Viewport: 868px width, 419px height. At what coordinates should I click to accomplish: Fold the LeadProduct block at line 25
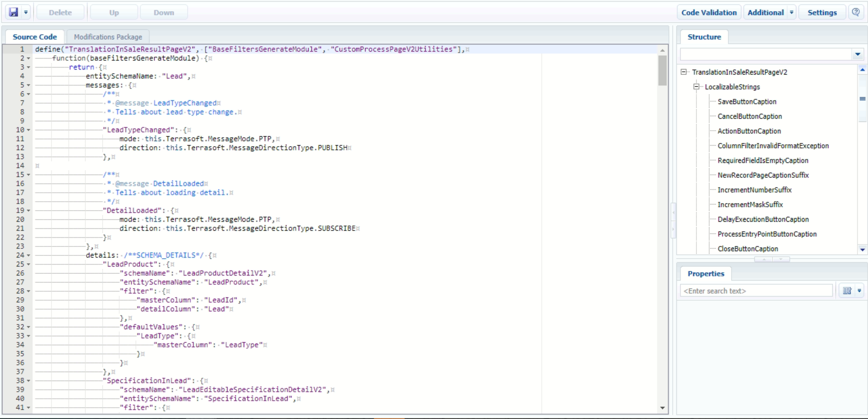[29, 265]
